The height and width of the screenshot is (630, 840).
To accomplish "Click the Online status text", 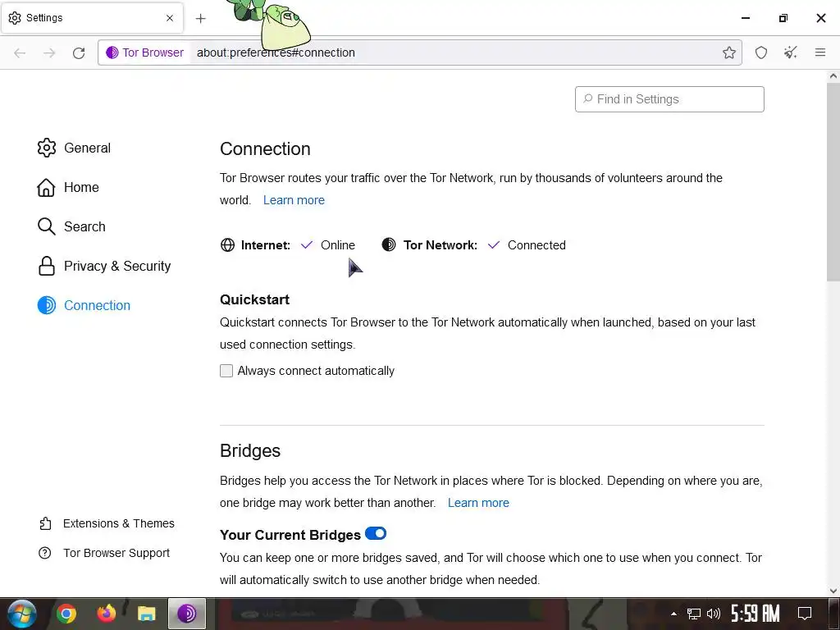I will (x=337, y=244).
